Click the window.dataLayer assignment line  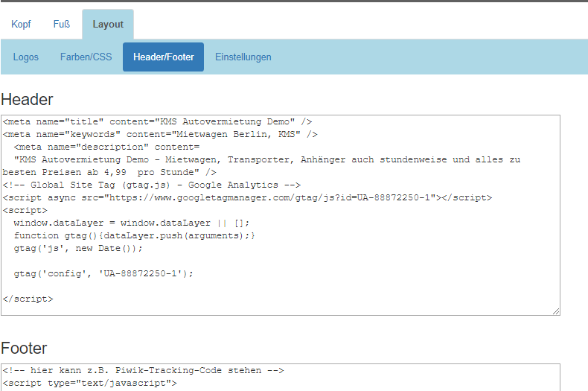(x=132, y=223)
